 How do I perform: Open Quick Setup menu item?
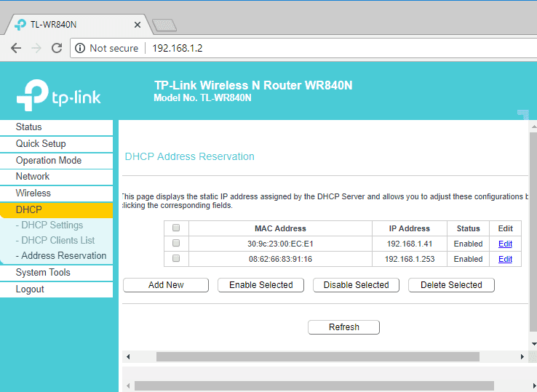[x=57, y=144]
